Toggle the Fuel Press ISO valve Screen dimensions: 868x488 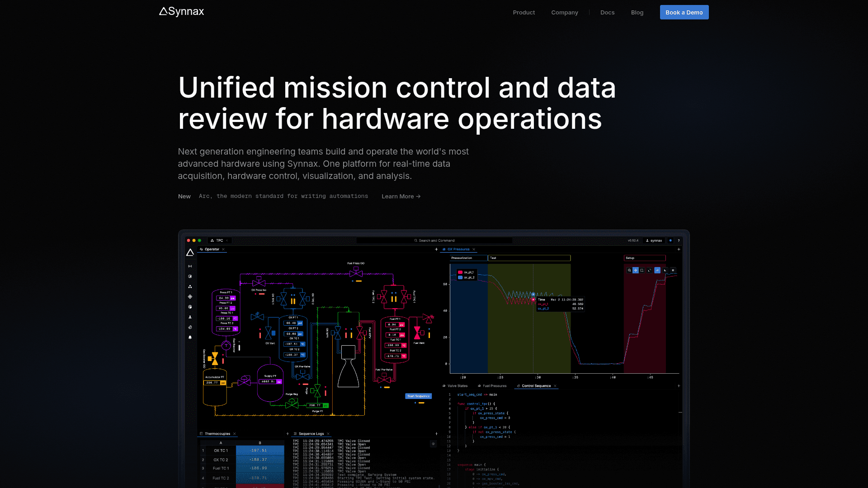pos(356,272)
